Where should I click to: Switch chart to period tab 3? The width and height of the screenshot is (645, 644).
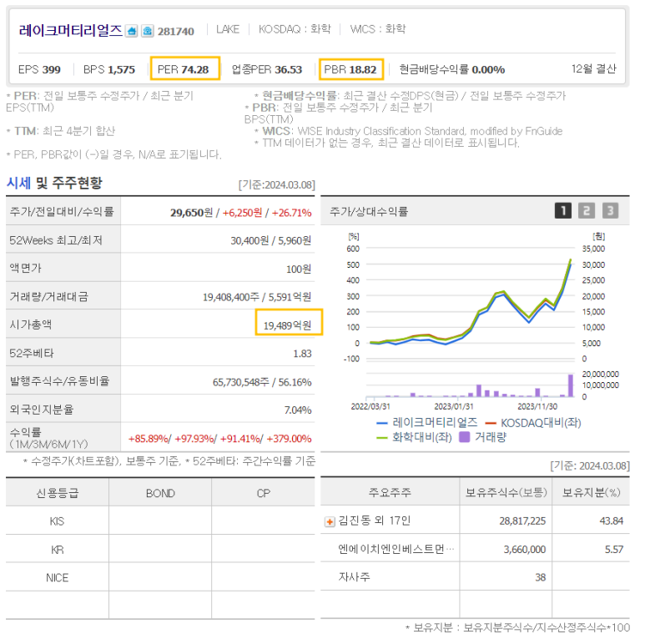(610, 210)
